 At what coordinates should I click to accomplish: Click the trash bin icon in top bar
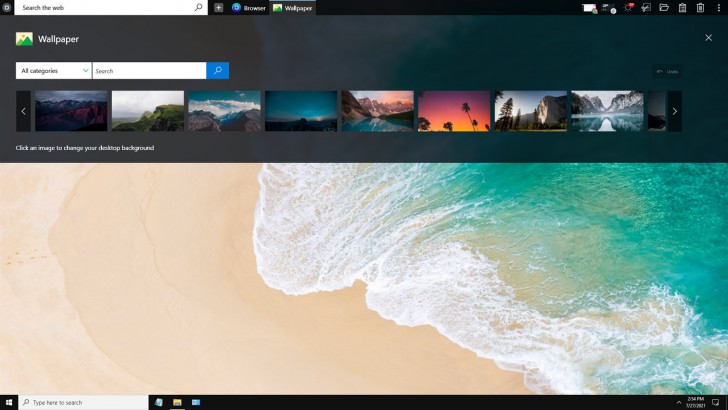[x=700, y=7]
